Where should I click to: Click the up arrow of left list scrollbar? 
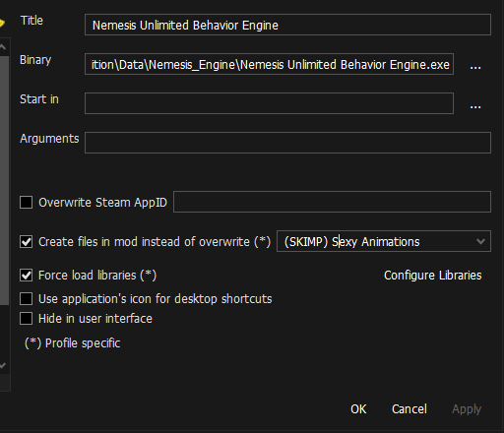pyautogui.click(x=3, y=47)
